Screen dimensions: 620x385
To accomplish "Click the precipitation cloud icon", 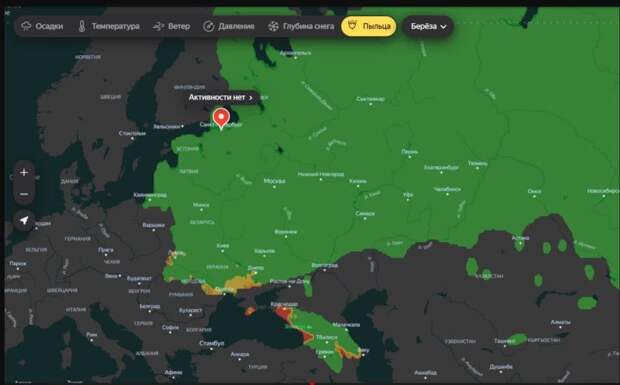I will click(26, 26).
